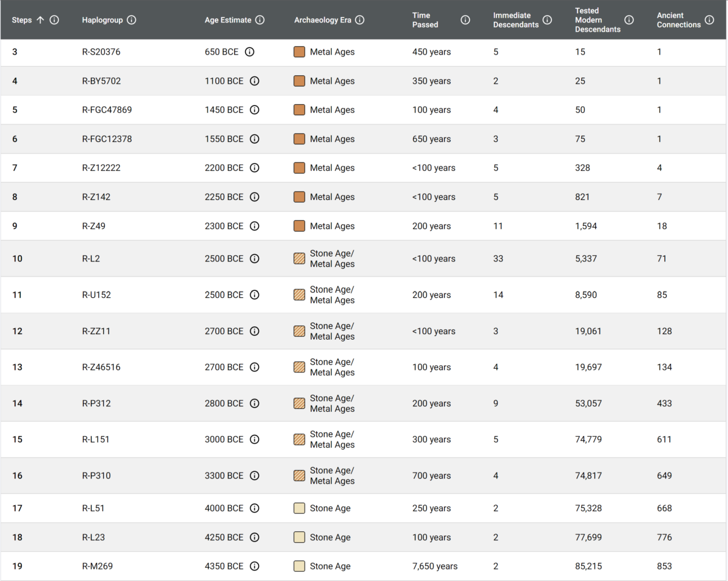The image size is (728, 581).
Task: Sort by Steps using the arrow
Action: pos(41,20)
